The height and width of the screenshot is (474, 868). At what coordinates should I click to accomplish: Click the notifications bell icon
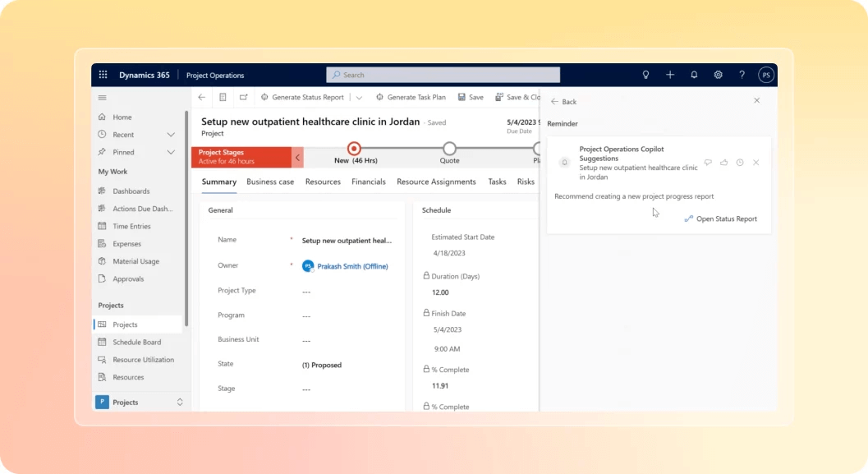694,74
